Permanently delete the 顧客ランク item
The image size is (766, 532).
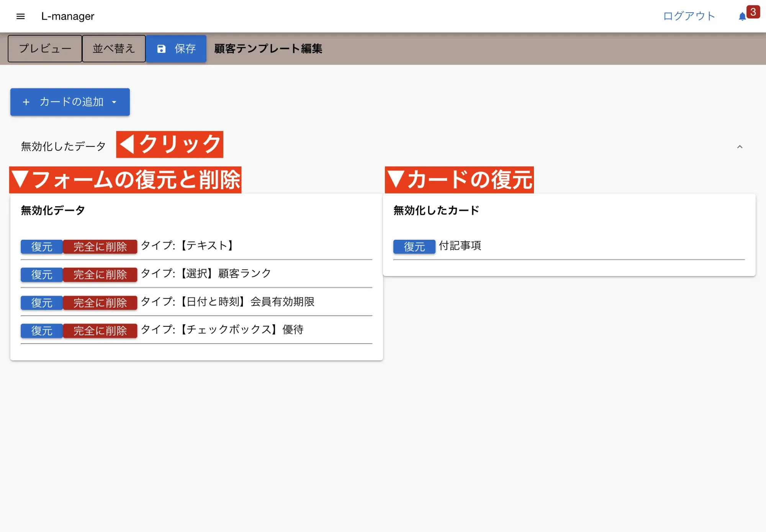[100, 275]
